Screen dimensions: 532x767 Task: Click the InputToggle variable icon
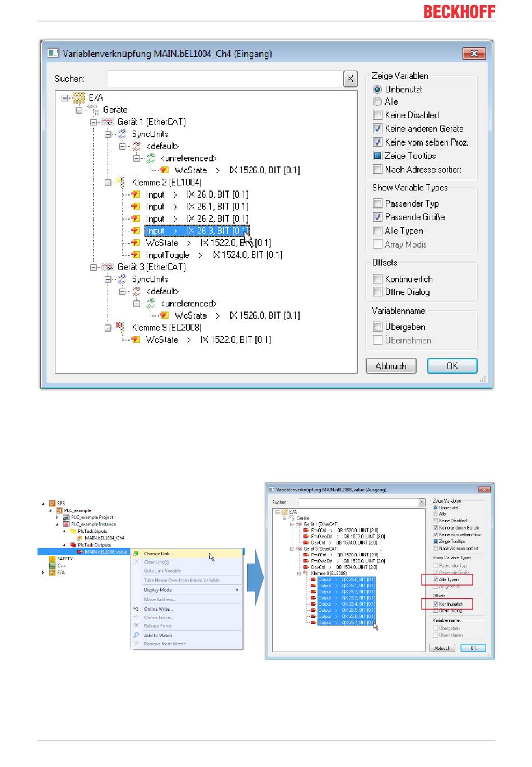(136, 255)
